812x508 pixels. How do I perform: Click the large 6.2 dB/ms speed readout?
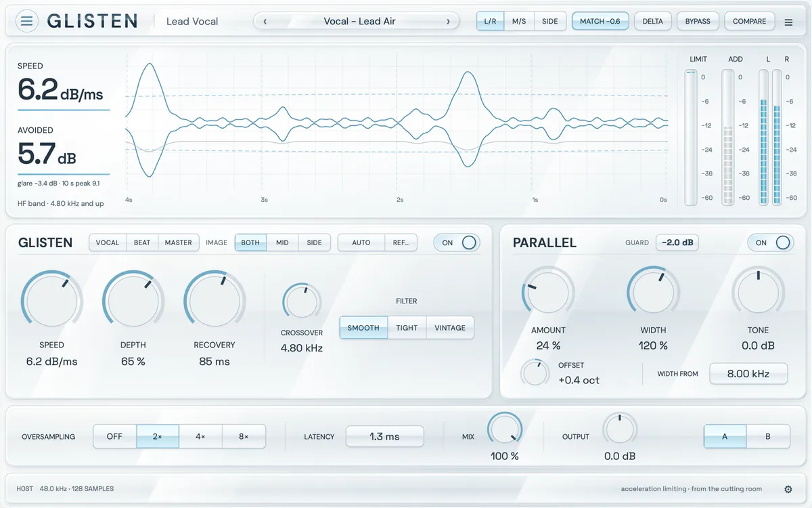click(61, 90)
